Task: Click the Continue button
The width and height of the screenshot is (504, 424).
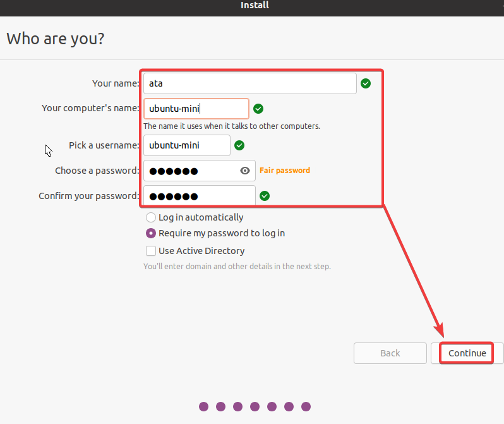Action: [x=467, y=353]
